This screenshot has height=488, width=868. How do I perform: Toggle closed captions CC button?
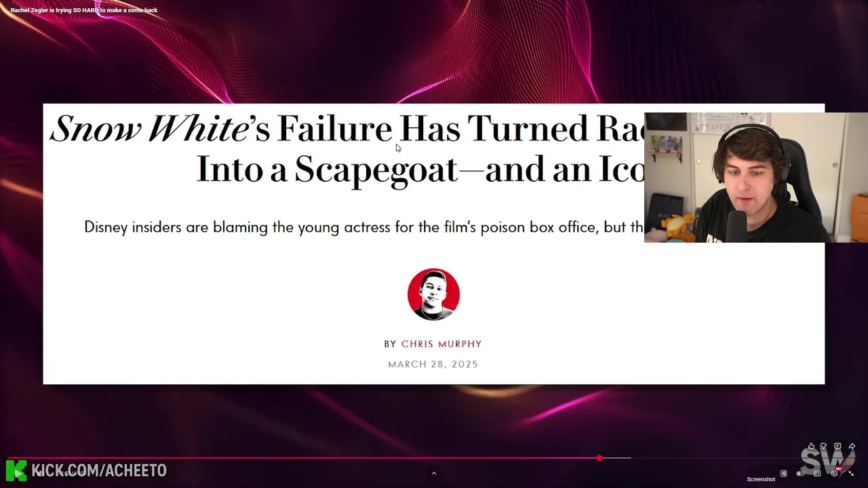817,473
